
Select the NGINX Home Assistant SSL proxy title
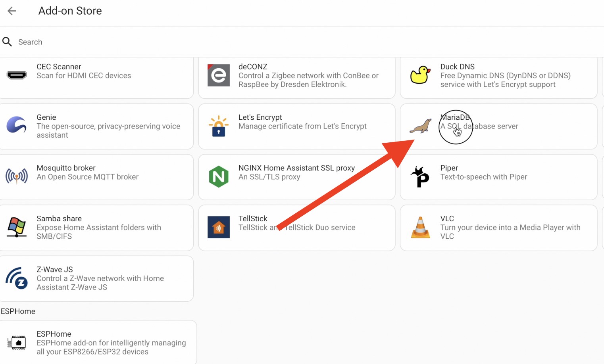pos(296,168)
